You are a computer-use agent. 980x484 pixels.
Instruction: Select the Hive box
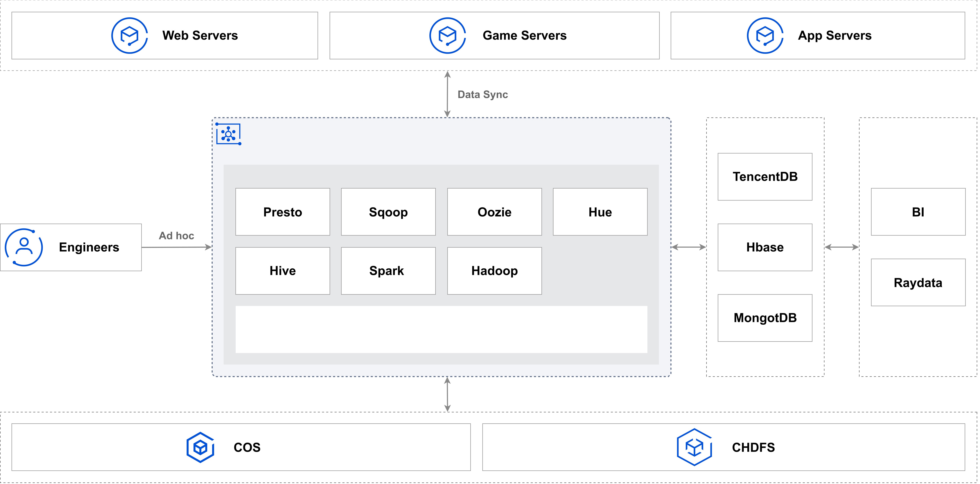point(282,271)
